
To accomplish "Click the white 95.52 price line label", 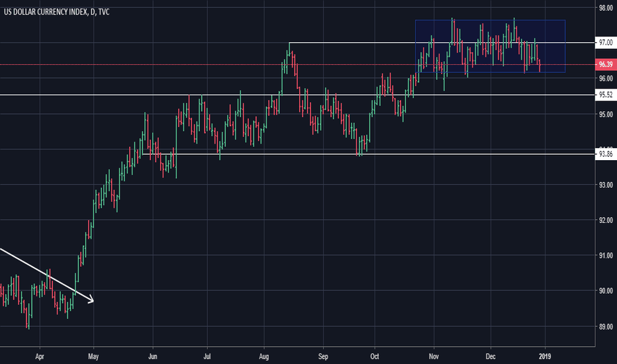I will click(x=606, y=95).
